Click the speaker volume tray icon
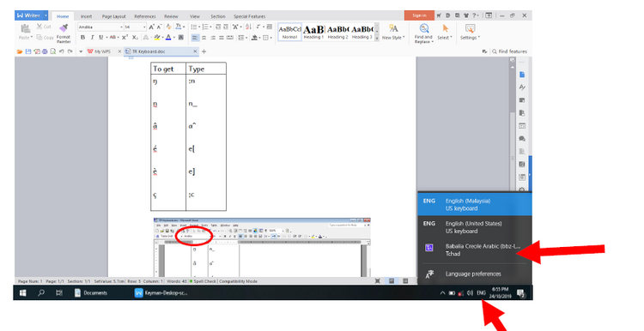644x331 pixels. 470,293
